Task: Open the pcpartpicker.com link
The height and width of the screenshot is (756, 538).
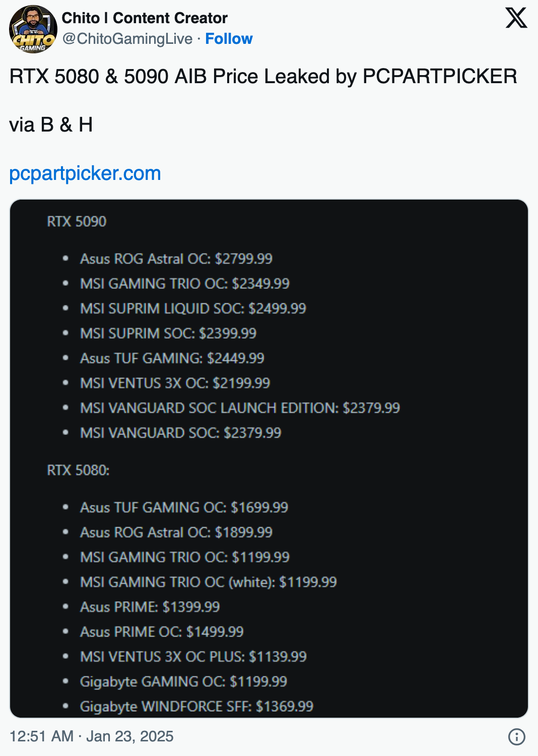Action: [x=85, y=173]
